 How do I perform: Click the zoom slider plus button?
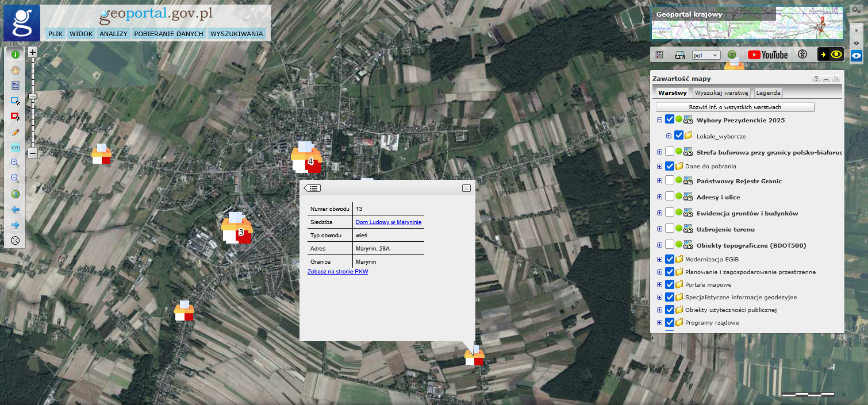(x=33, y=52)
